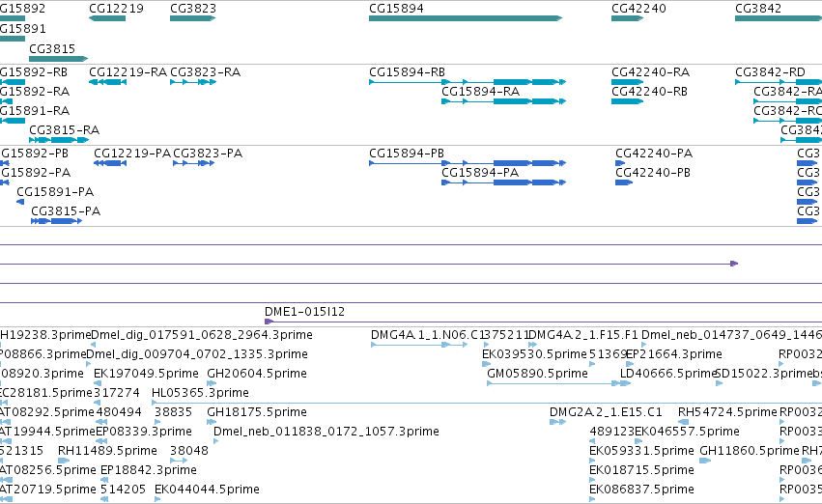
Task: Select the EST labeled 38048
Action: 189,451
